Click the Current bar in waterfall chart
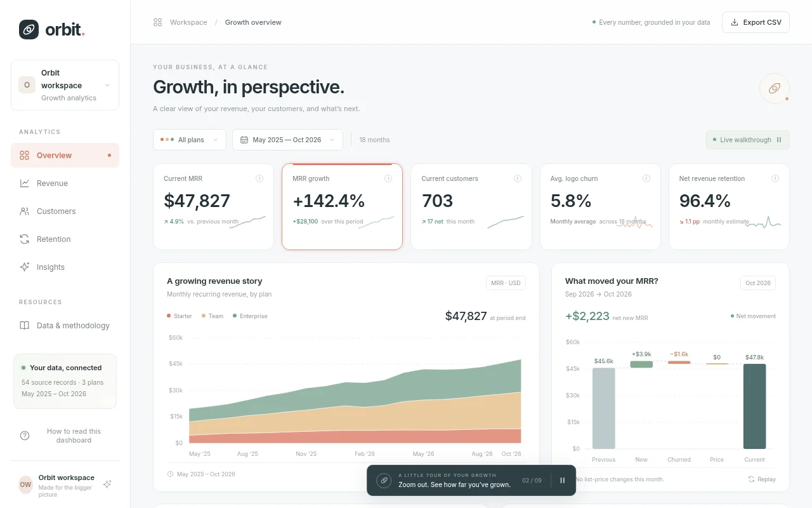This screenshot has height=508, width=812. click(x=754, y=406)
